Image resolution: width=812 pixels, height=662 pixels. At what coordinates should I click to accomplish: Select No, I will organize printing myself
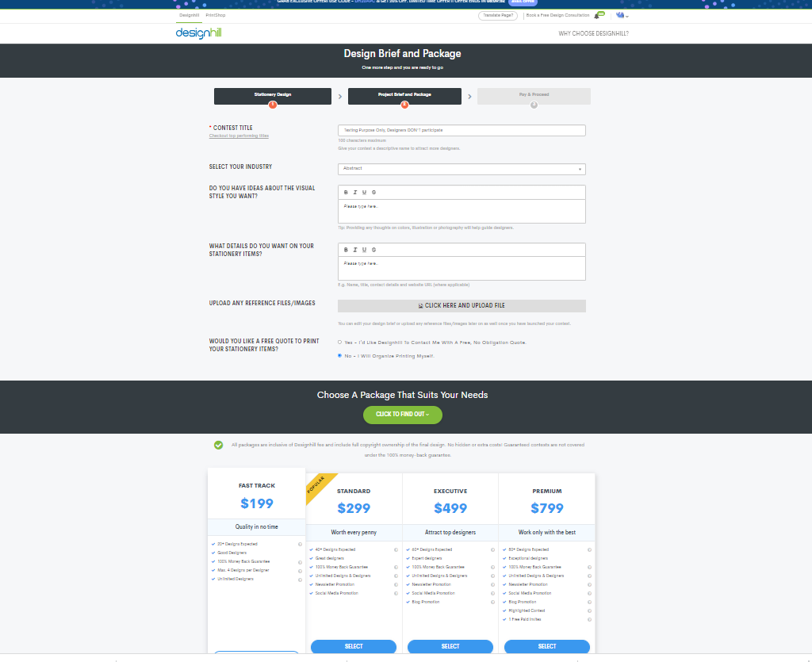(x=339, y=356)
